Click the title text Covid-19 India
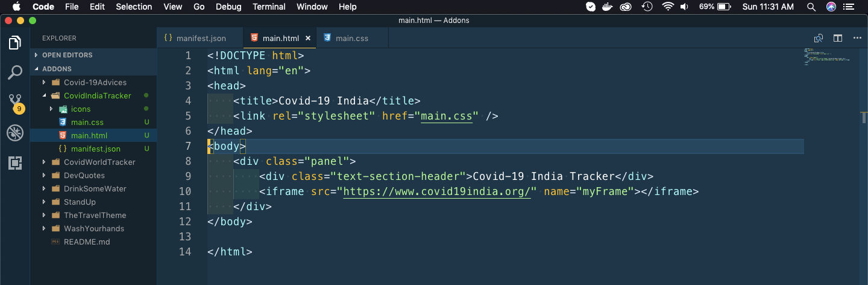The image size is (868, 285). 323,101
